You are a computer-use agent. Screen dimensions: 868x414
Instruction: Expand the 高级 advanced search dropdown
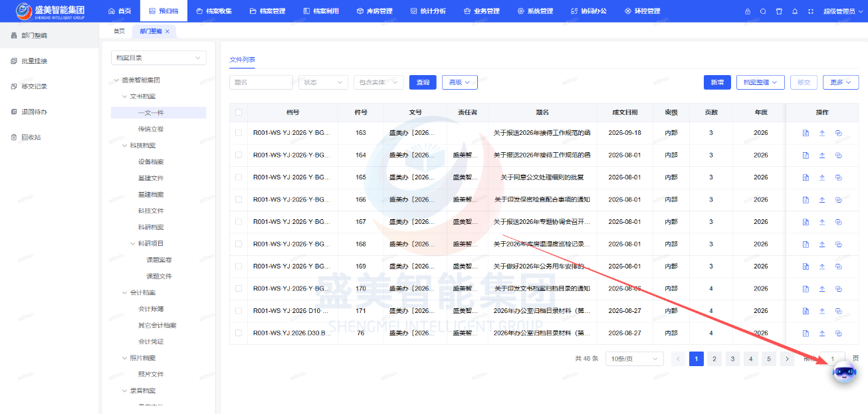pos(460,82)
